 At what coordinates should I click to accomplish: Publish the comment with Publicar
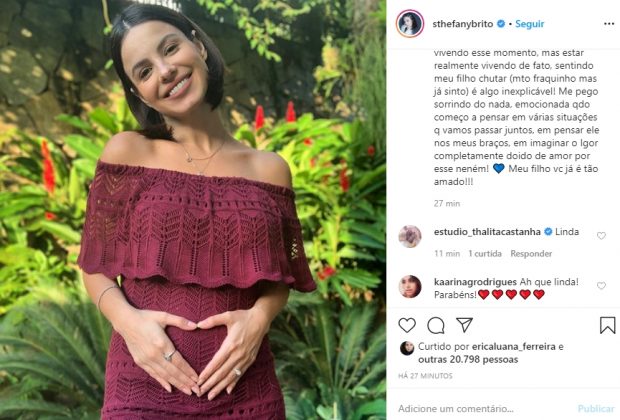tap(596, 409)
